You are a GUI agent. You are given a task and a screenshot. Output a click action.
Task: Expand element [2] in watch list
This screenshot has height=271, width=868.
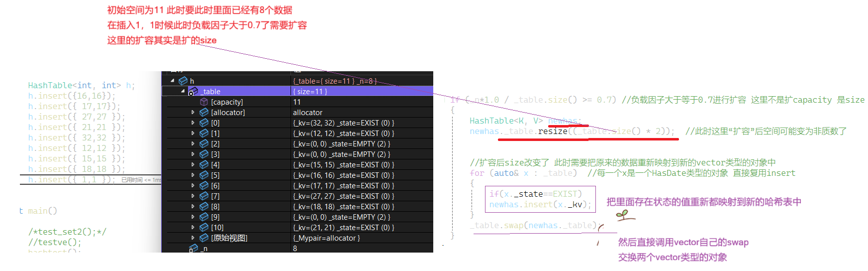[193, 143]
